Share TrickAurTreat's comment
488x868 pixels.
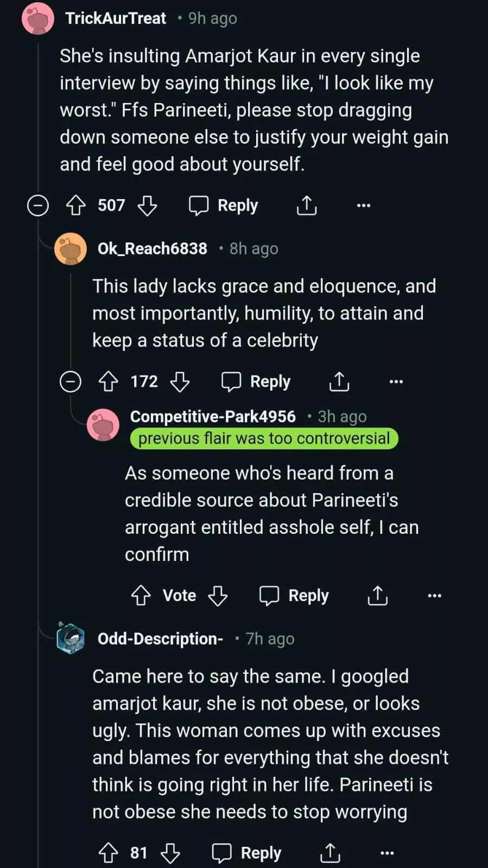(x=307, y=206)
